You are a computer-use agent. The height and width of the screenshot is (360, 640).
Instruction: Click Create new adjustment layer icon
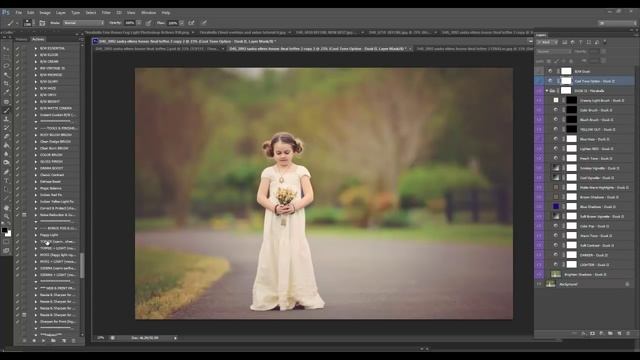[601, 333]
